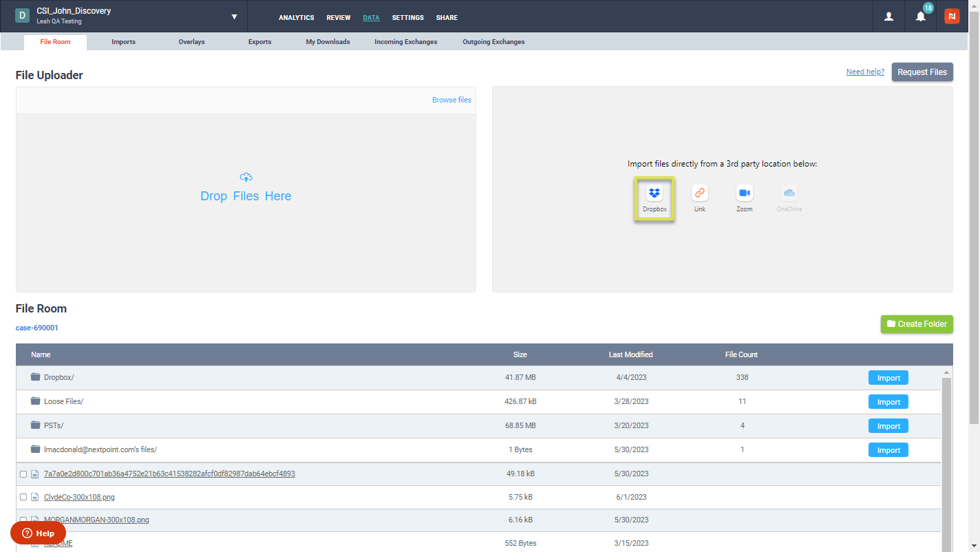Open the SHARE menu
Viewport: 980px width, 552px height.
[x=447, y=18]
